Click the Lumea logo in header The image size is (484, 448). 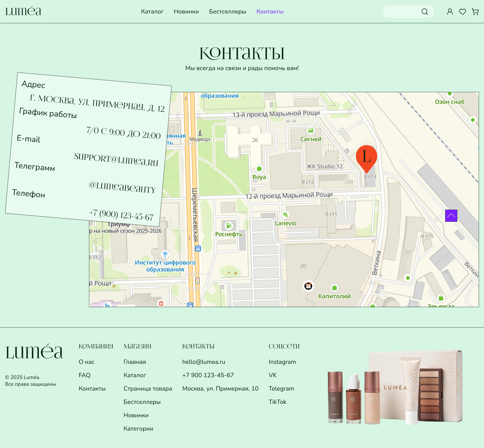click(x=23, y=11)
